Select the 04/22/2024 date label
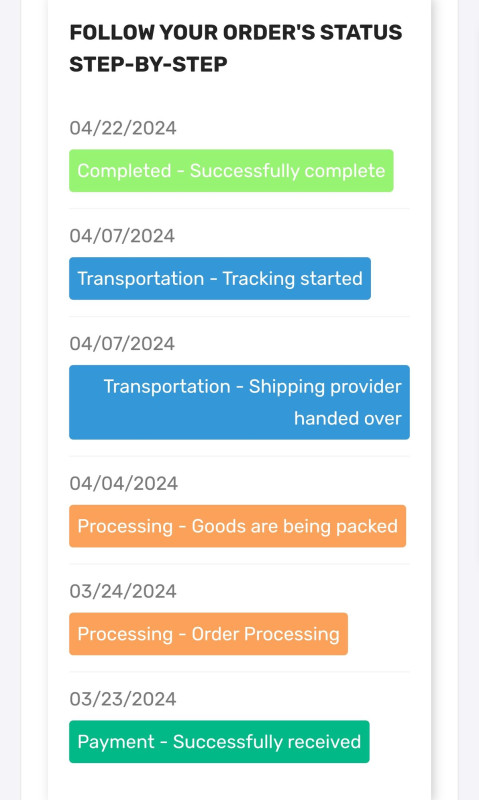479x800 pixels. (x=123, y=128)
